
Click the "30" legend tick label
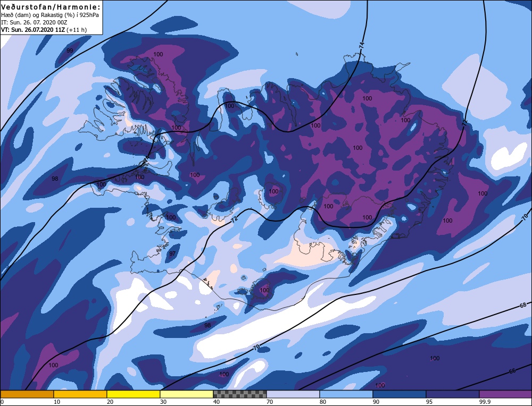(x=163, y=402)
